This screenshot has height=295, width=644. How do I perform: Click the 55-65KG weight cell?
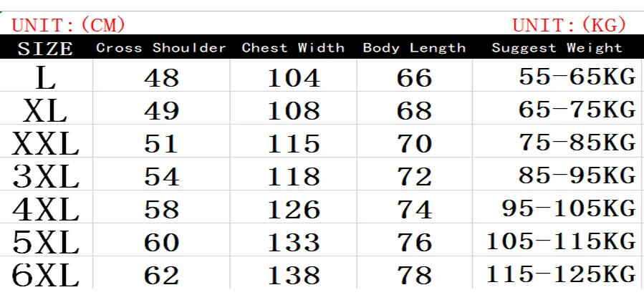click(577, 77)
